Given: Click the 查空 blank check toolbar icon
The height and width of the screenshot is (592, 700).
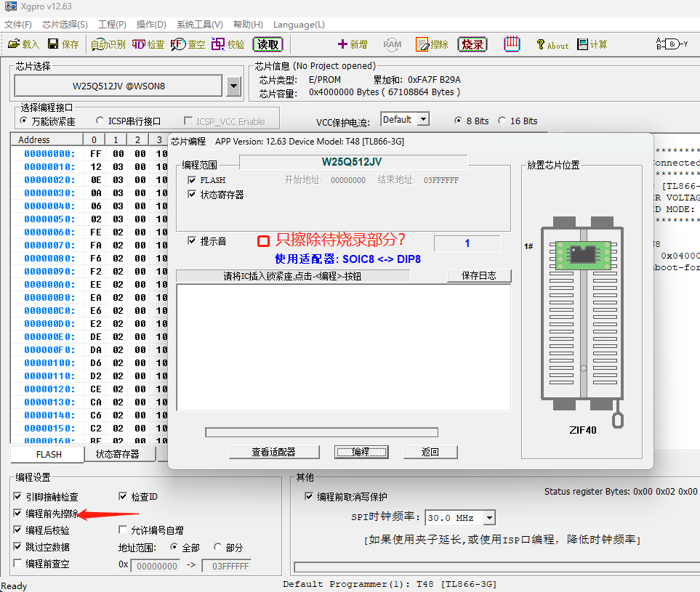Looking at the screenshot, I should pyautogui.click(x=188, y=44).
